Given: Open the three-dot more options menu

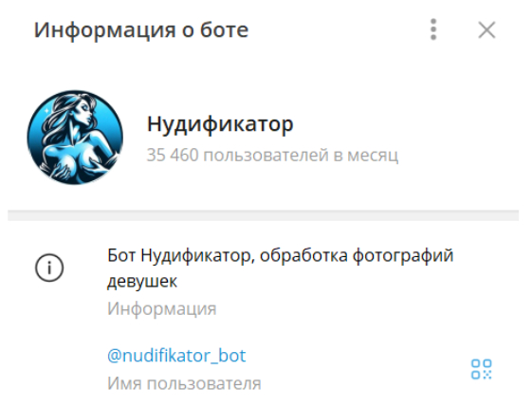Looking at the screenshot, I should [x=433, y=29].
